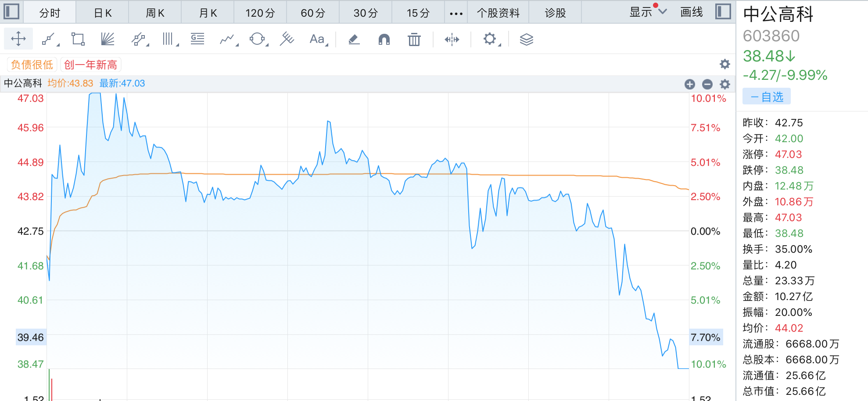Delete drawings with the trash icon

414,39
